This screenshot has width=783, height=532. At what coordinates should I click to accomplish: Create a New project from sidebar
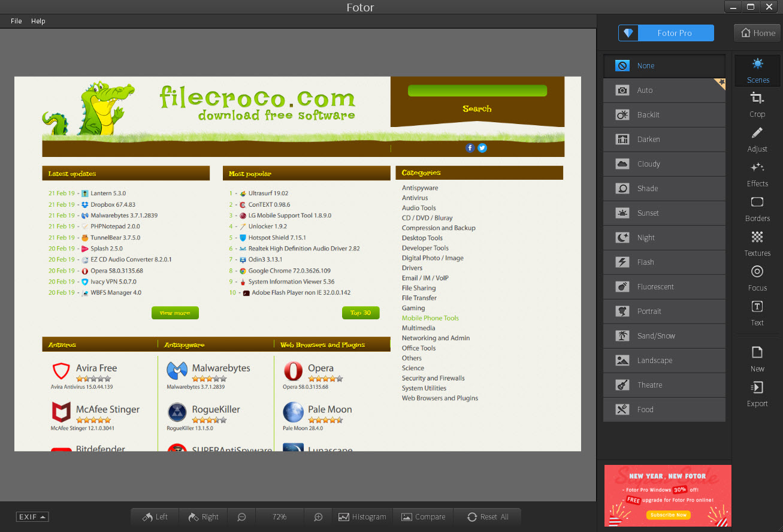click(757, 358)
